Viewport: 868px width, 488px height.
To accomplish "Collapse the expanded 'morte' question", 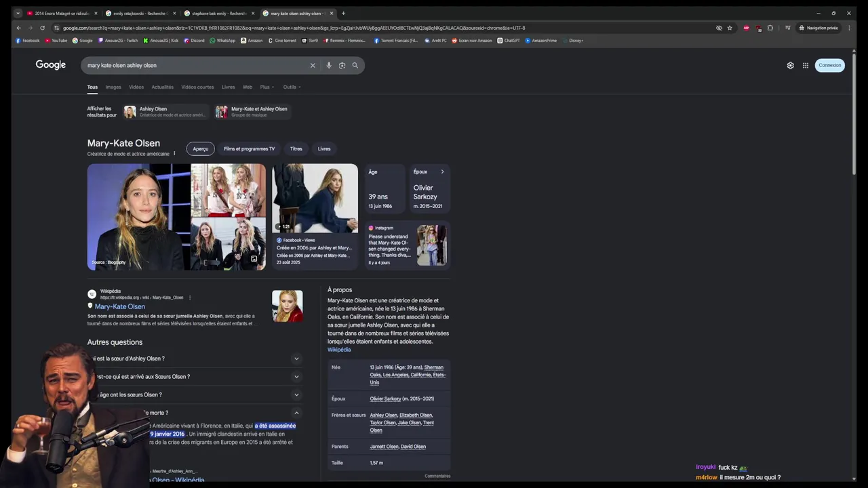I will (296, 413).
